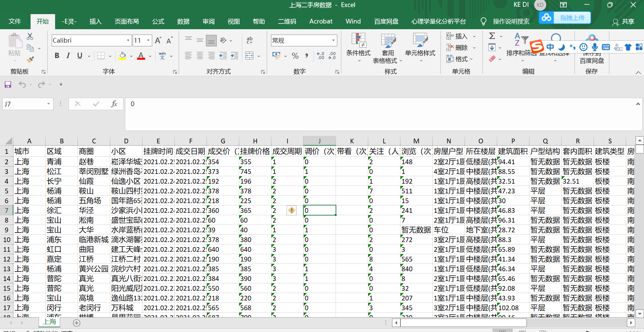Expand the formula bar with the chevron
Image resolution: width=644 pixels, height=332 pixels.
pyautogui.click(x=638, y=104)
